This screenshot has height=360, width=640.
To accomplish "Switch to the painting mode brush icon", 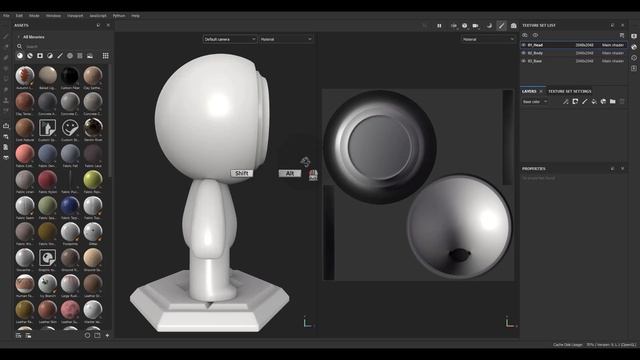I will pos(502,26).
